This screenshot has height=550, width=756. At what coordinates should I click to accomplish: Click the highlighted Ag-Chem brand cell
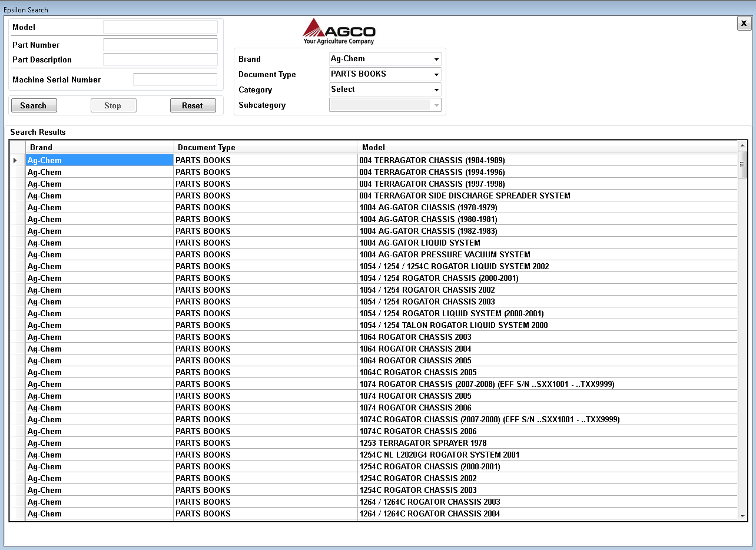click(100, 160)
